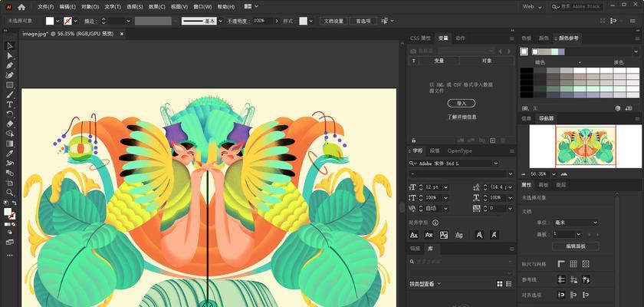Viewport: 644px width, 307px height.
Task: Select the Rotate tool
Action: click(10, 114)
